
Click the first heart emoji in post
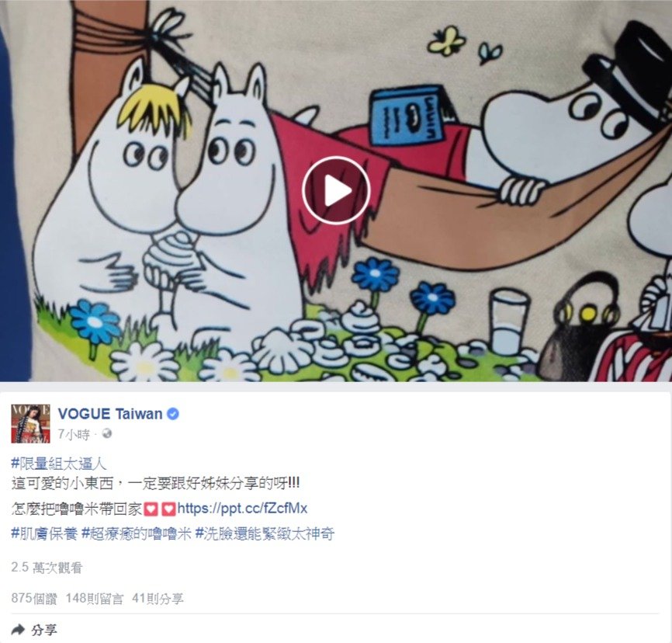coord(151,509)
